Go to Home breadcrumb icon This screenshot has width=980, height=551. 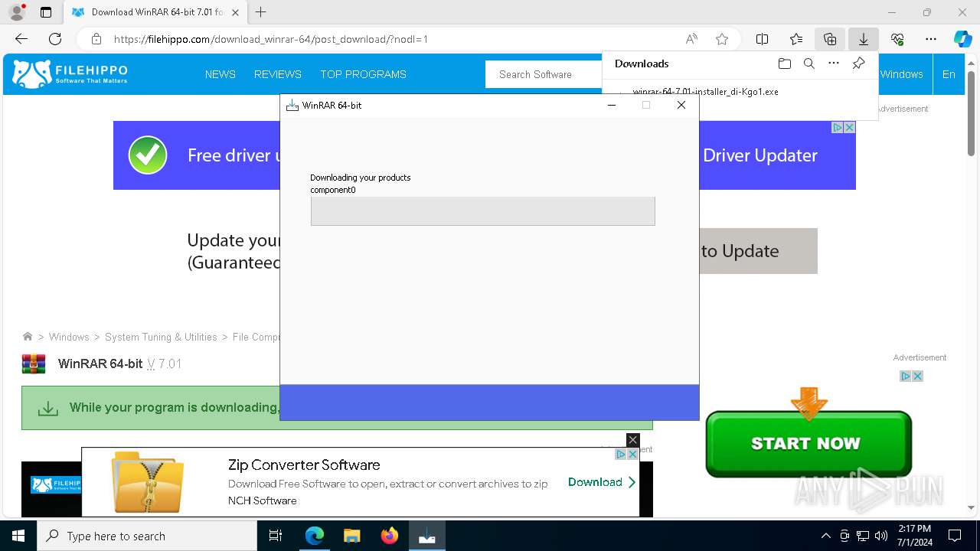point(28,337)
